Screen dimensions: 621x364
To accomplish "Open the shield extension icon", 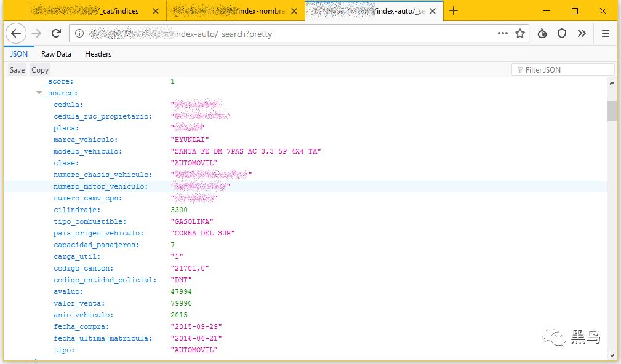I will [562, 34].
